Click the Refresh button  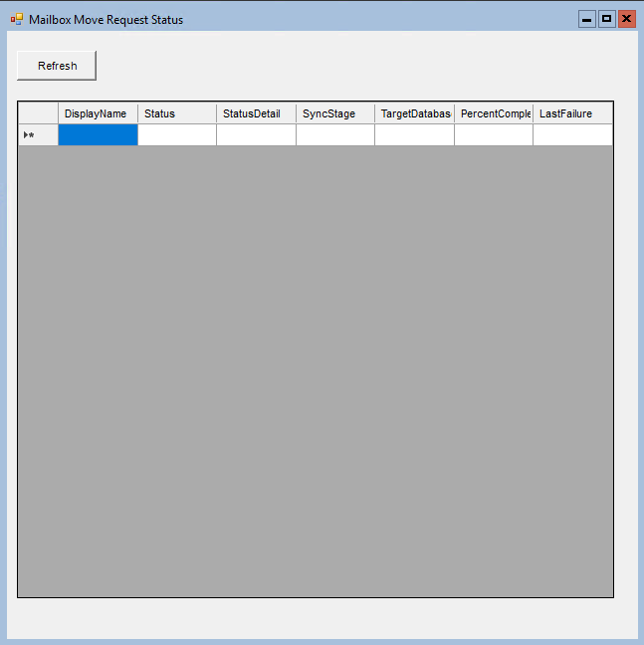pos(57,66)
